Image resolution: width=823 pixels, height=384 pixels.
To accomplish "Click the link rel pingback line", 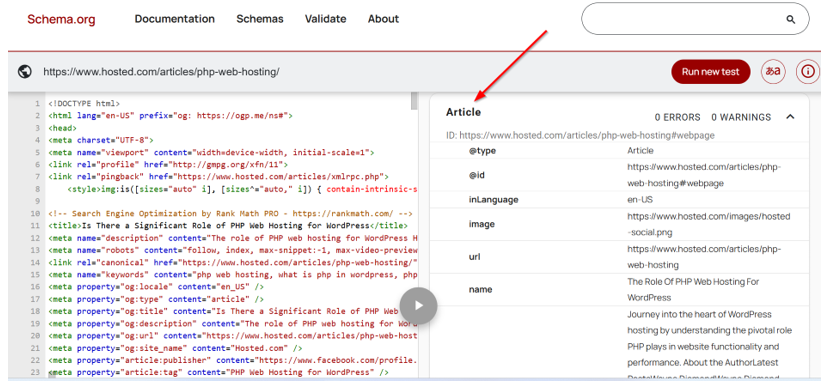I will tap(218, 177).
